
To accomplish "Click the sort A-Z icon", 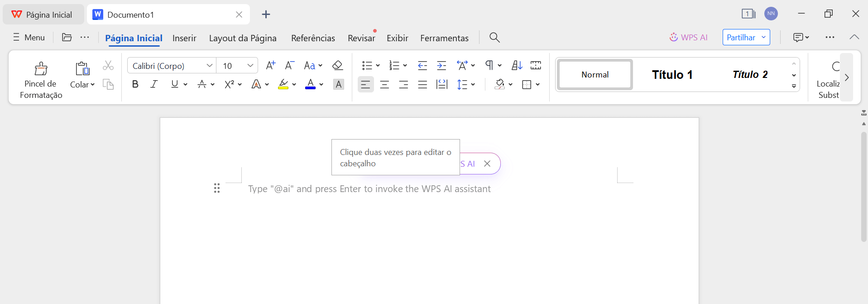I will tap(517, 66).
